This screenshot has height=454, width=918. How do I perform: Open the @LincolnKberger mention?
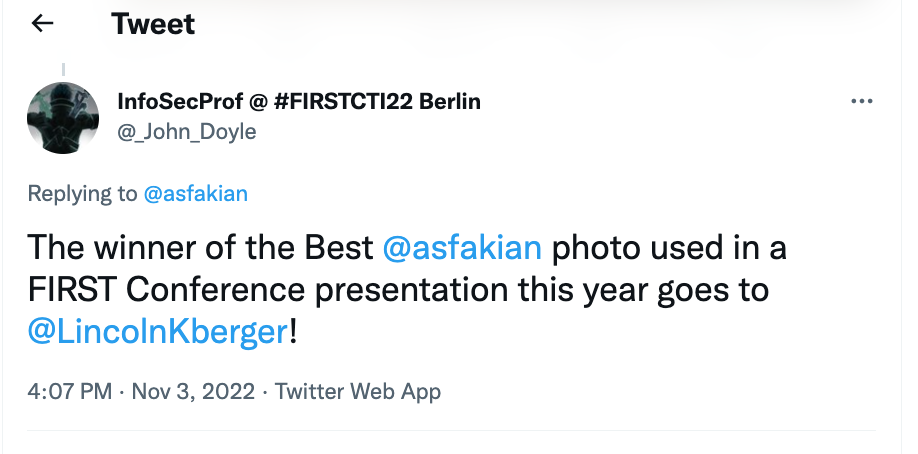coord(157,332)
